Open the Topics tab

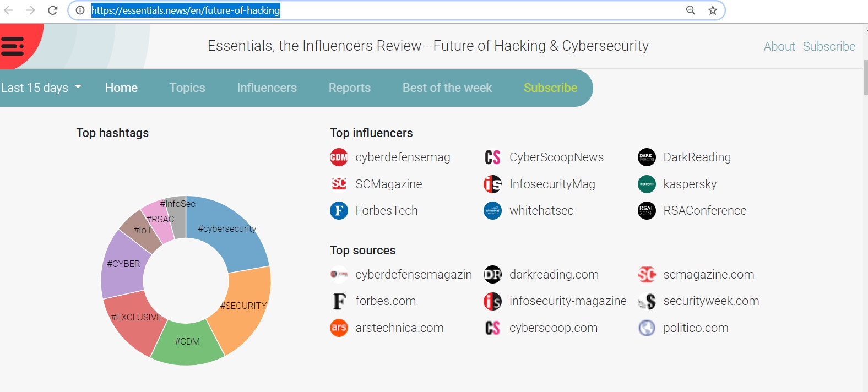pos(187,88)
